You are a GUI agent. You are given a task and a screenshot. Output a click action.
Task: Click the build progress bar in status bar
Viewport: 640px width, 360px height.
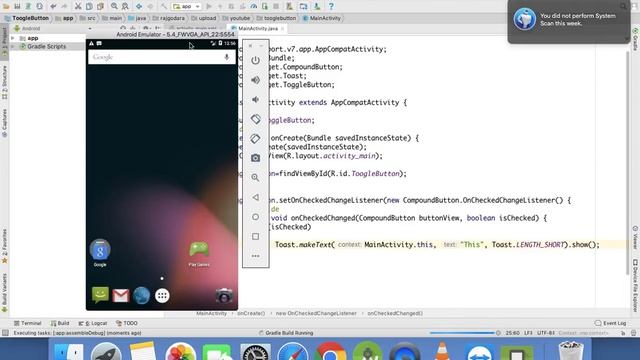point(462,333)
